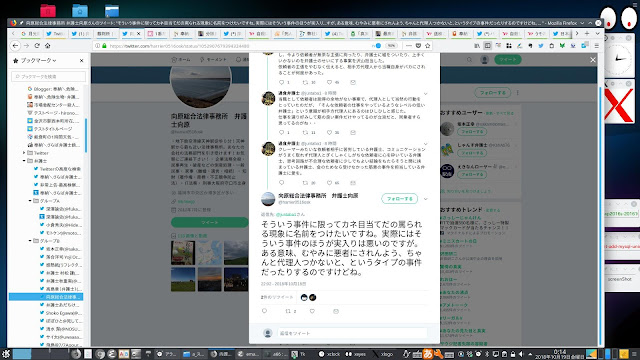Viewport: 640px width, 360px height.
Task: Follow the second recommended user
Action: (472, 153)
